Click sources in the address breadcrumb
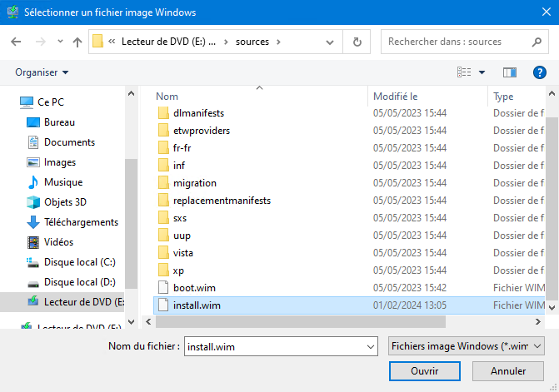Screen dimensions: 559x392 tap(252, 42)
